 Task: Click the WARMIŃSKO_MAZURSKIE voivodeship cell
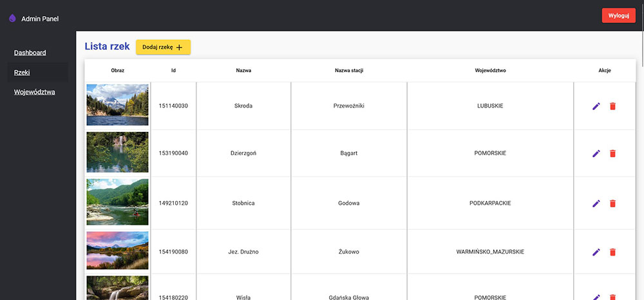click(x=490, y=252)
